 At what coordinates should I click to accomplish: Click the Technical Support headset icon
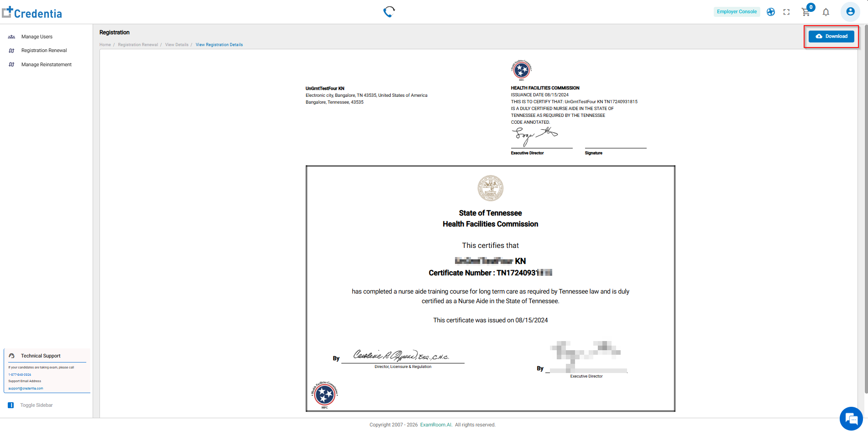click(x=12, y=356)
